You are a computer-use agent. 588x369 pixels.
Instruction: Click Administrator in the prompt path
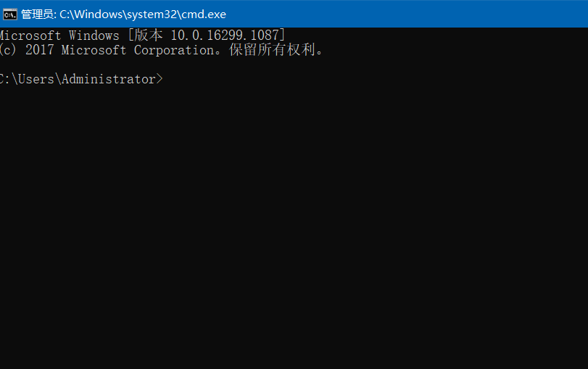(108, 79)
